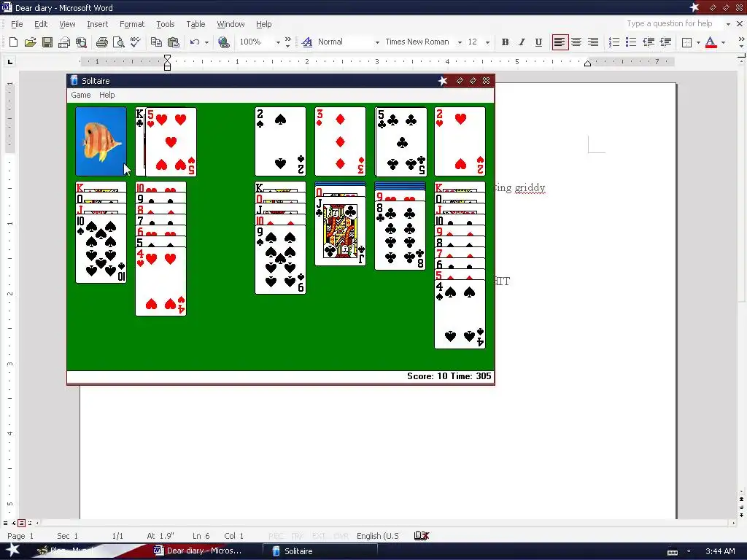
Task: Toggle Italic formatting
Action: [522, 42]
